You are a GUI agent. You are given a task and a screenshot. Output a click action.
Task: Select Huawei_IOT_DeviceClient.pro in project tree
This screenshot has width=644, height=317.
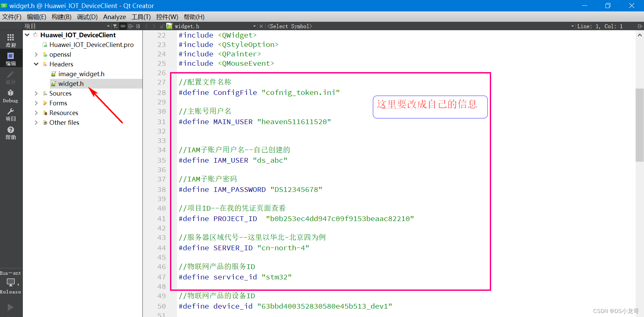click(x=91, y=45)
